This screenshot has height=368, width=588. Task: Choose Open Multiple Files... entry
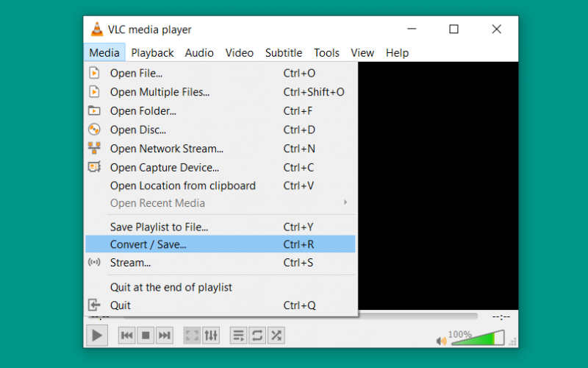220,92
